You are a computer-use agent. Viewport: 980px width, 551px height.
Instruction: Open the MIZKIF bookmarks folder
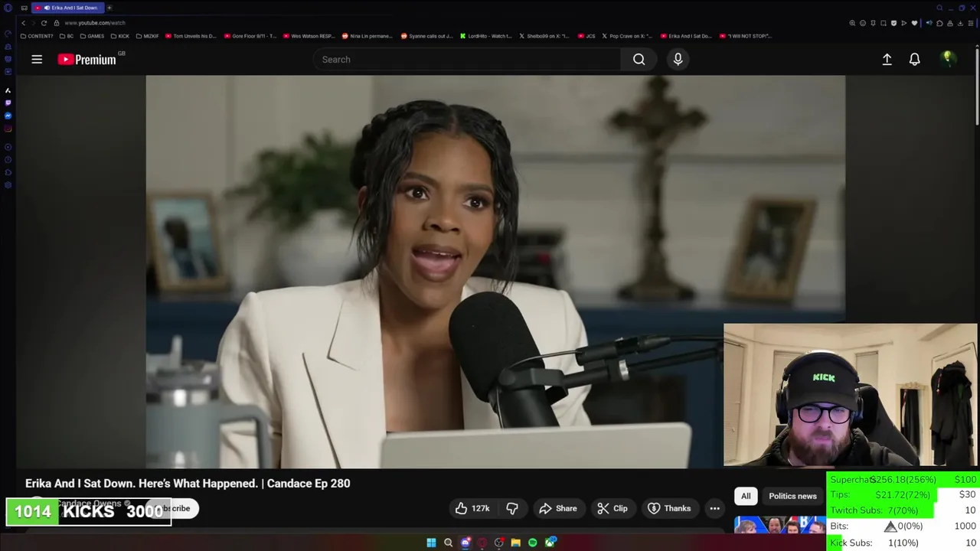pos(147,36)
